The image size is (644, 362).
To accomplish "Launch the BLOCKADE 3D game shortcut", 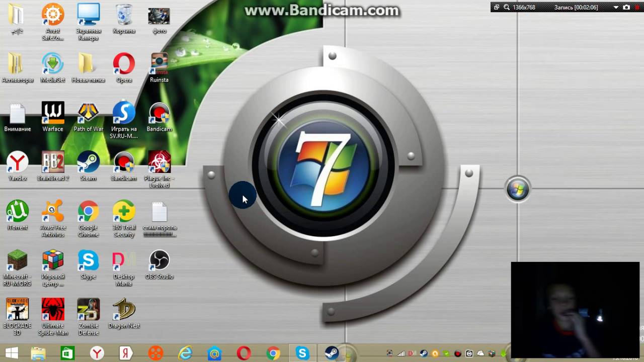I will [18, 317].
